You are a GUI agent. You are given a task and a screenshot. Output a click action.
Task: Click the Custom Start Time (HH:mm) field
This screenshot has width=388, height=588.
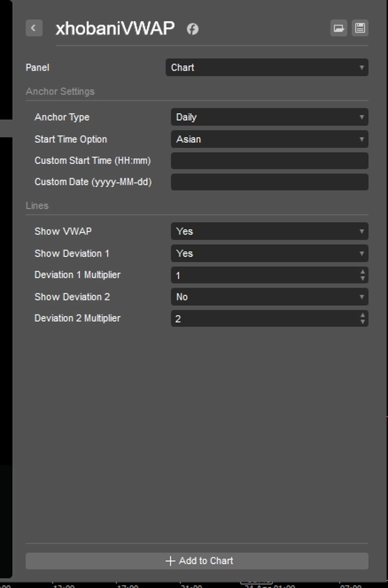coord(269,160)
